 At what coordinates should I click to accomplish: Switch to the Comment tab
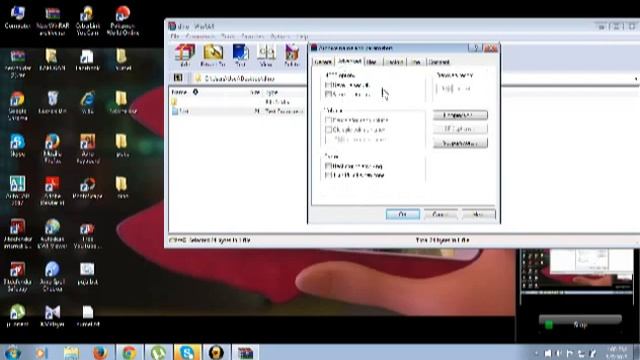tap(439, 62)
